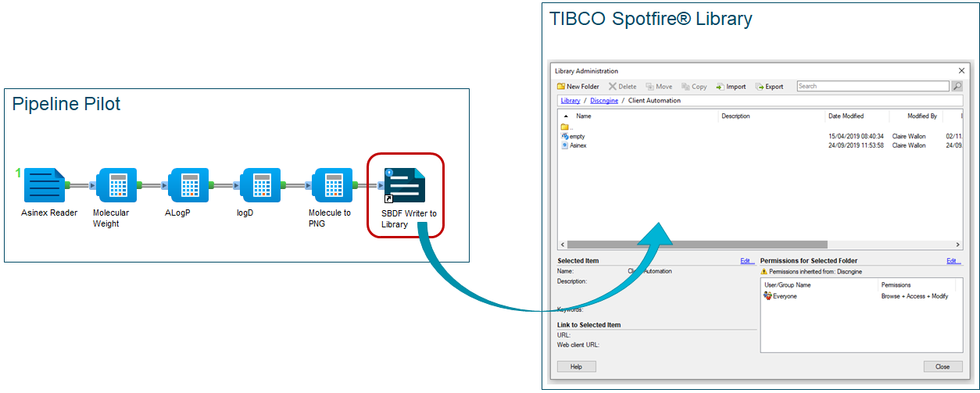The width and height of the screenshot is (980, 393).
Task: Click the New Folder toolbar button
Action: click(578, 87)
